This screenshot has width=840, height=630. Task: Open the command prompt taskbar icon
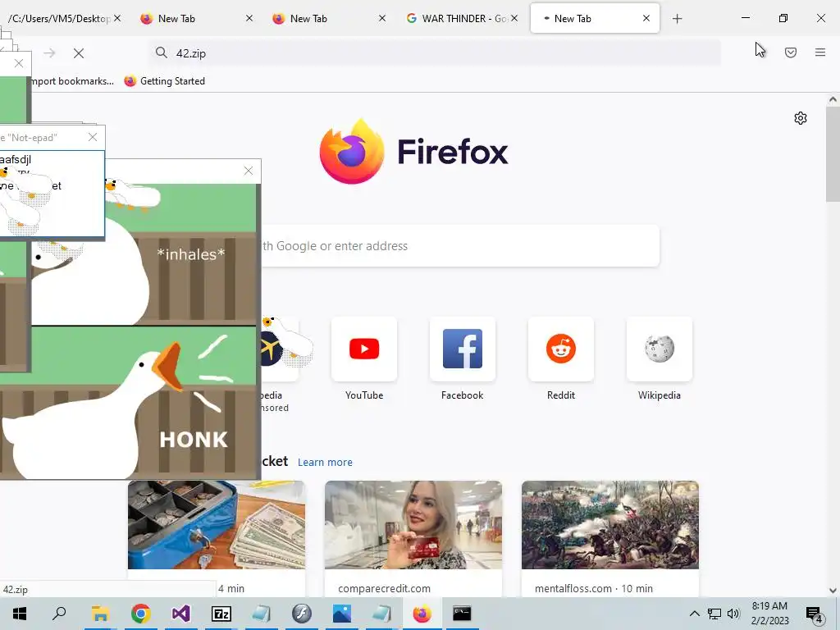coord(462,614)
